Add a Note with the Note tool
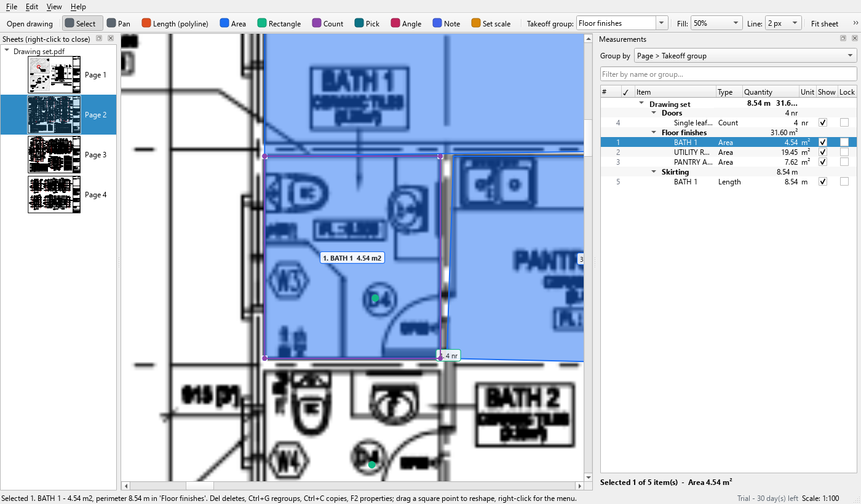861x504 pixels. pos(446,23)
